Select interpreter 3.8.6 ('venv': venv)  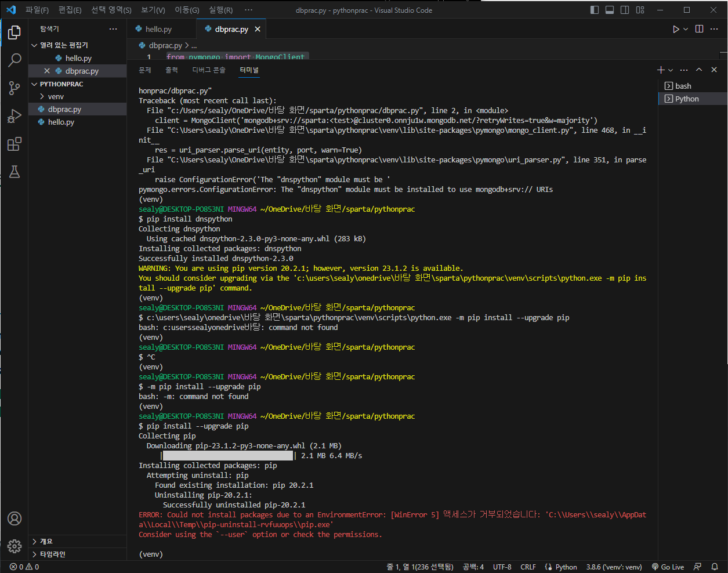pyautogui.click(x=614, y=567)
